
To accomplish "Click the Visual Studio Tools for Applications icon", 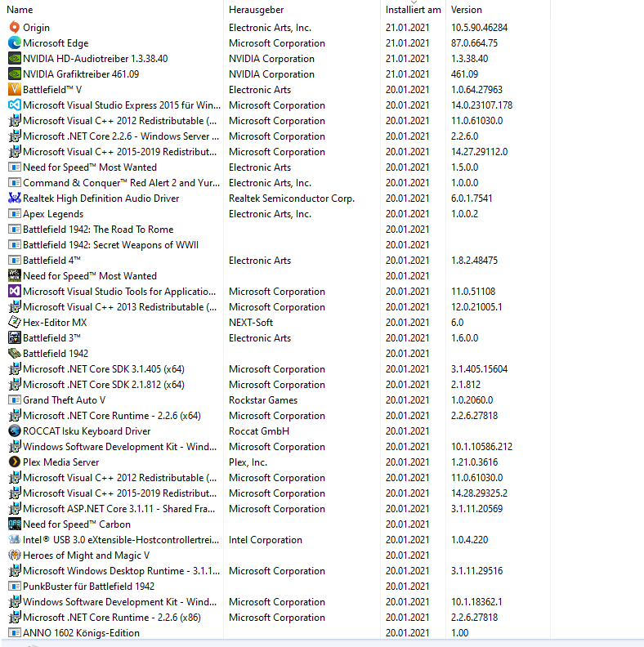I will tap(15, 292).
